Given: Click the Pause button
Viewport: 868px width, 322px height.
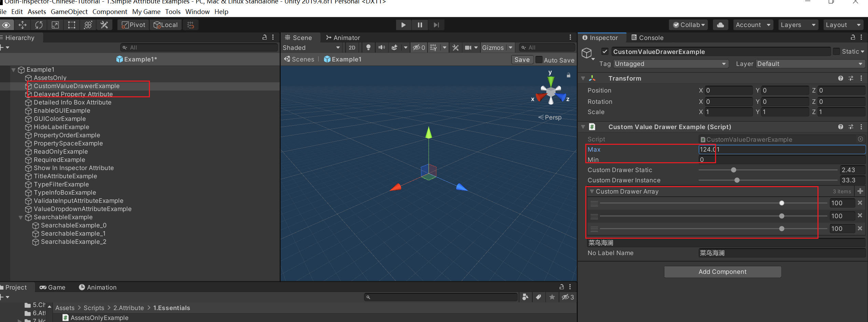Looking at the screenshot, I should pos(420,25).
